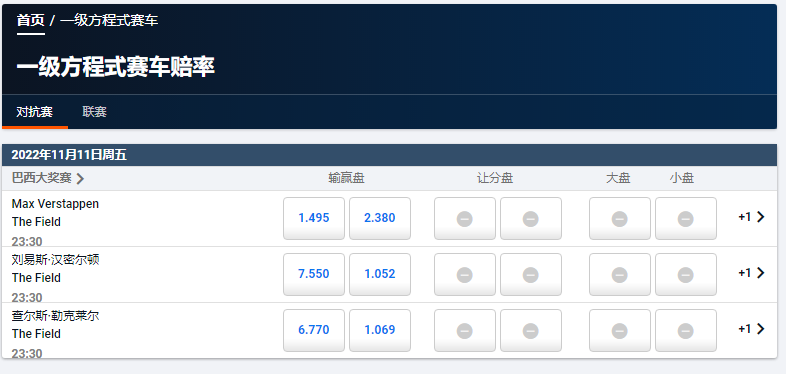Expand +1 markets for 刘易斯·汉密尔顿
The height and width of the screenshot is (374, 786).
point(751,273)
